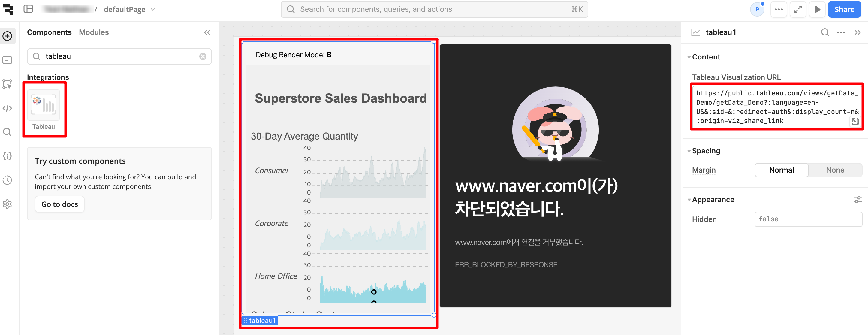
Task: Open the Add component plus icon
Action: (8, 36)
